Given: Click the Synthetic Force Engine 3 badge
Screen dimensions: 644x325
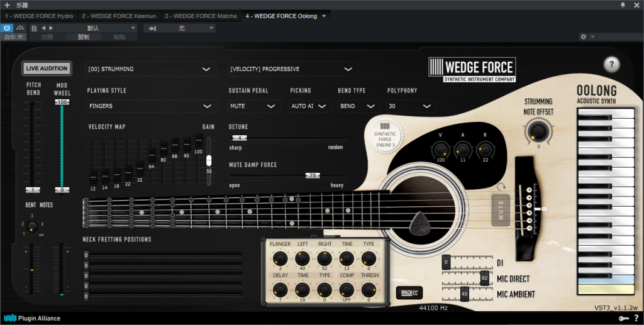Looking at the screenshot, I should 385,136.
